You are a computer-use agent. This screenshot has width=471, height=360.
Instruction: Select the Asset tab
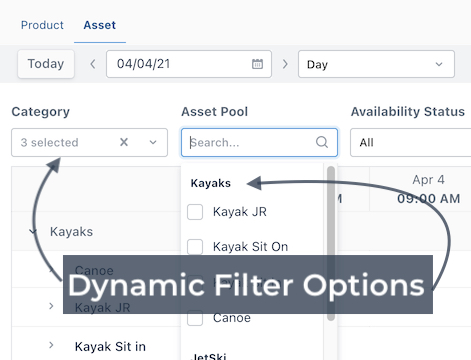100,25
